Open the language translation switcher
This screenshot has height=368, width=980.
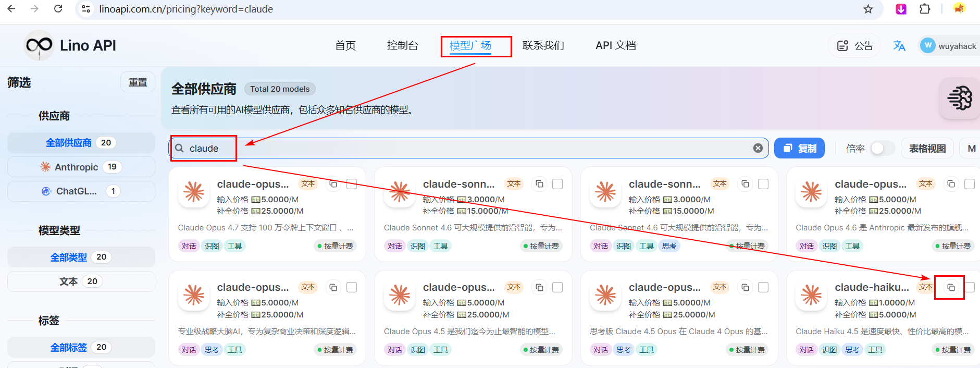point(899,46)
